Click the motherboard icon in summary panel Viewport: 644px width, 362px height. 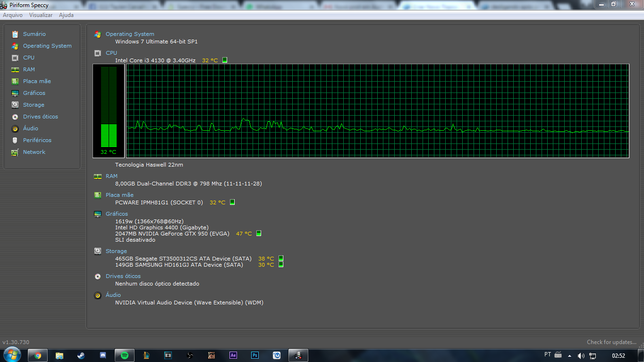98,195
